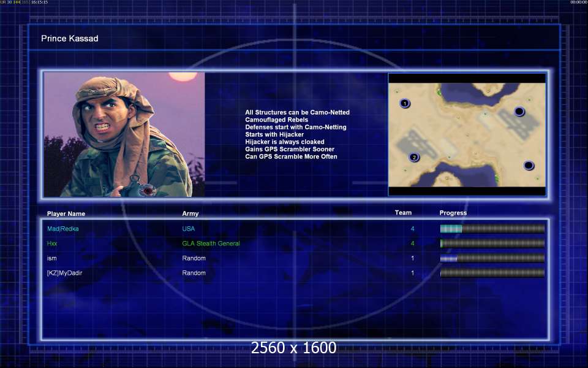Select the [KZ]MyDadir player row
The width and height of the screenshot is (588, 368).
295,273
